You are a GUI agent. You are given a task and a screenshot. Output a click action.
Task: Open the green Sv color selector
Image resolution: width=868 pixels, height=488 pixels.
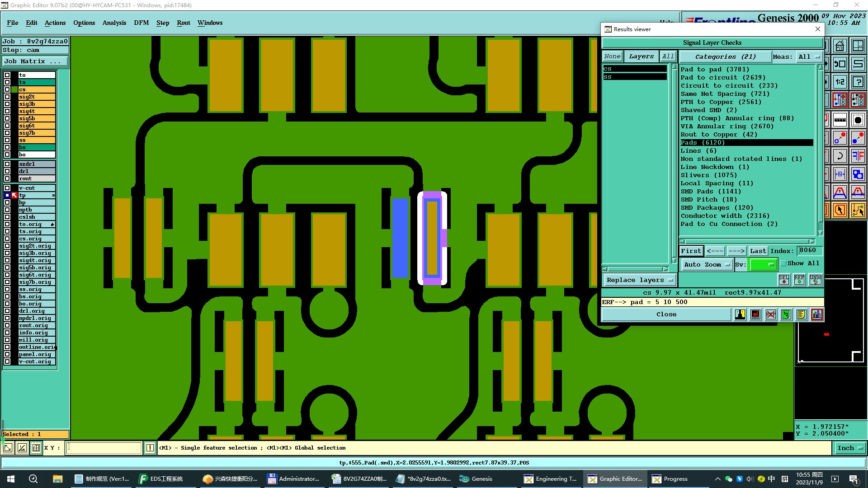click(x=763, y=265)
